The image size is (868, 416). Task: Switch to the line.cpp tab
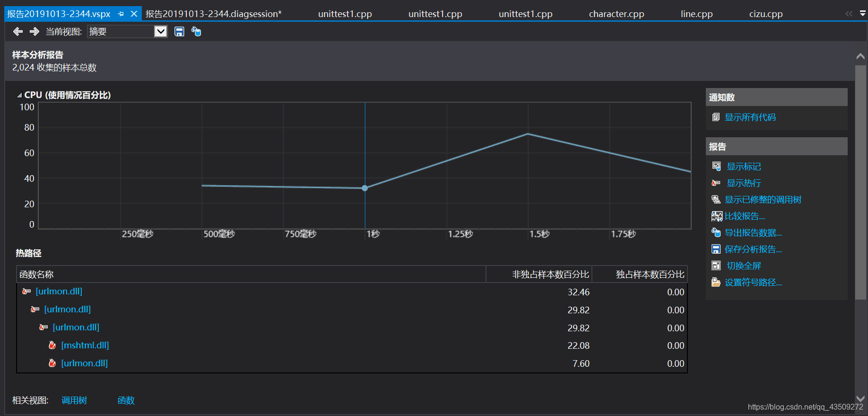[x=697, y=14]
